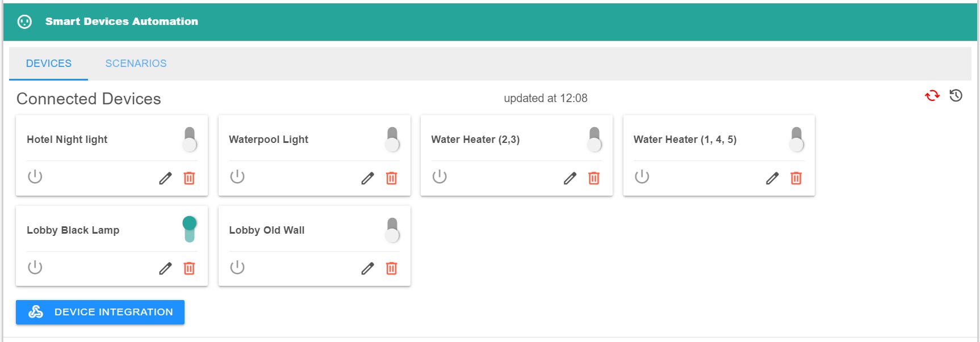The width and height of the screenshot is (980, 342).
Task: Click the red refresh devices icon
Action: 932,96
